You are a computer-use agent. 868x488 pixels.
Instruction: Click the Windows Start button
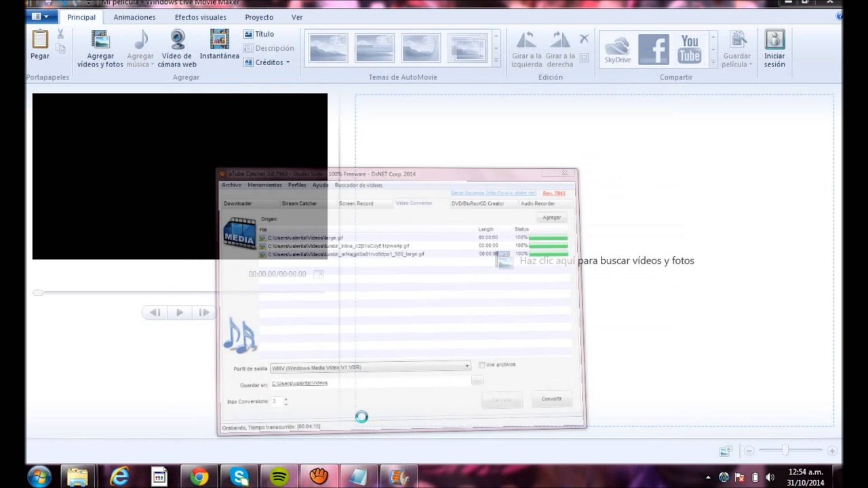pyautogui.click(x=39, y=476)
